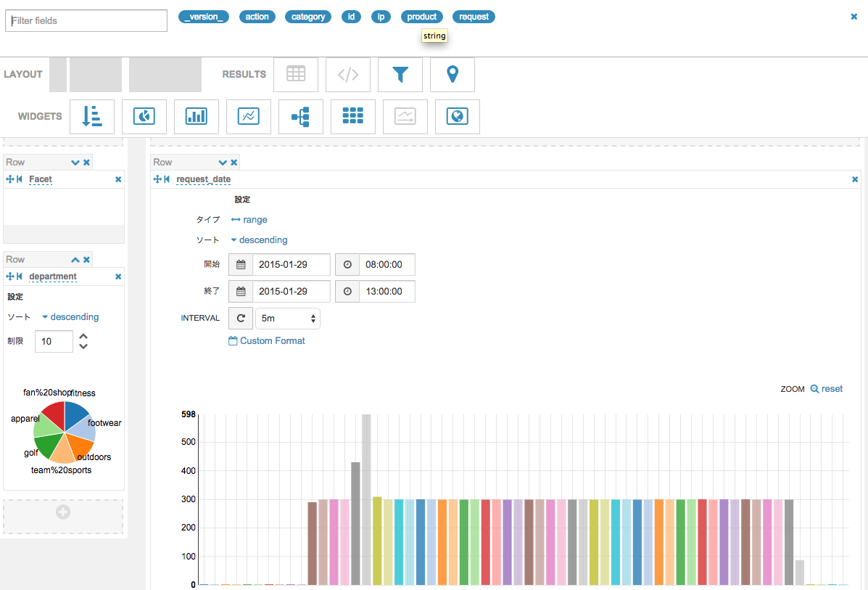Delete the row containing request_date widget
Image resolution: width=868 pixels, height=590 pixels.
click(233, 163)
